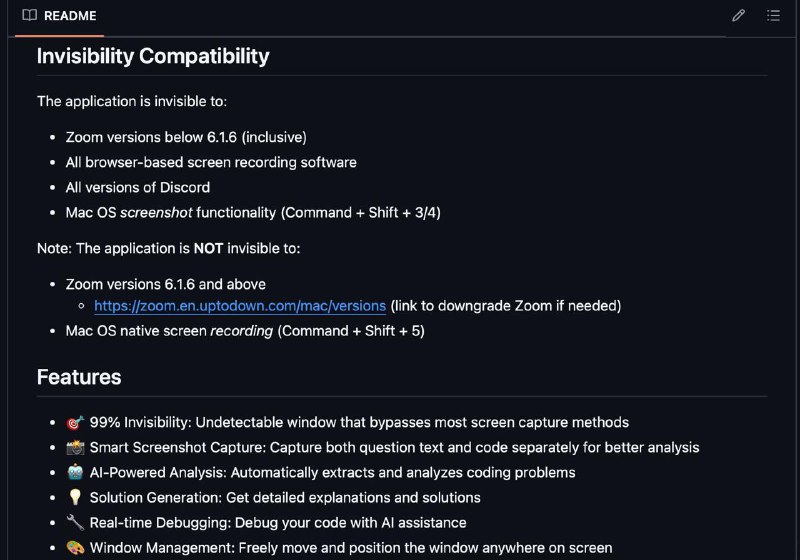Click the Invisibility Compatibility heading

(x=153, y=56)
